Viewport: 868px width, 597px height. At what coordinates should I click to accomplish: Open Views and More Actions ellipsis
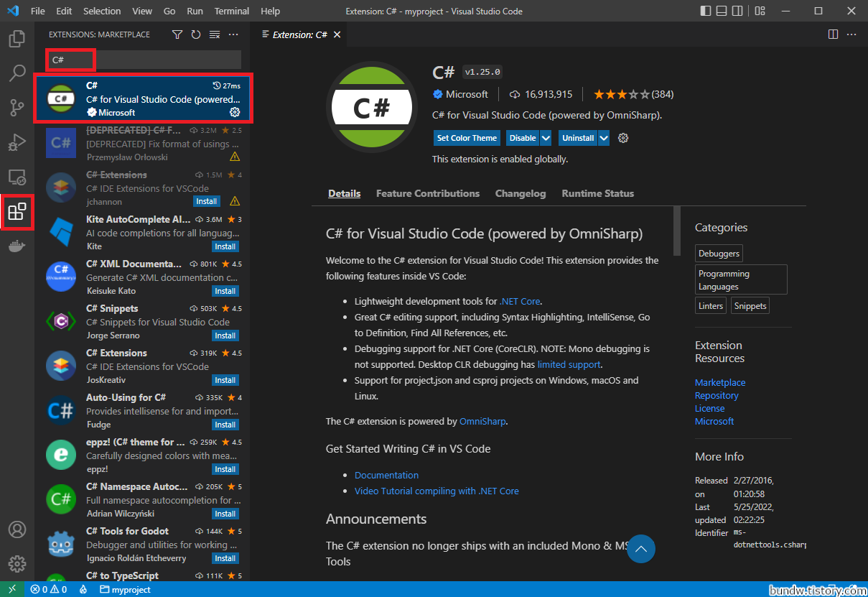coord(233,34)
